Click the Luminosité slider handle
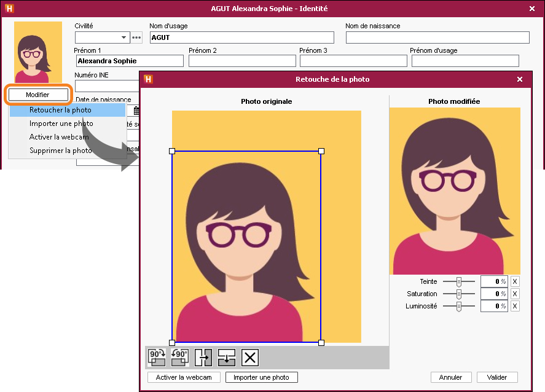 click(459, 307)
